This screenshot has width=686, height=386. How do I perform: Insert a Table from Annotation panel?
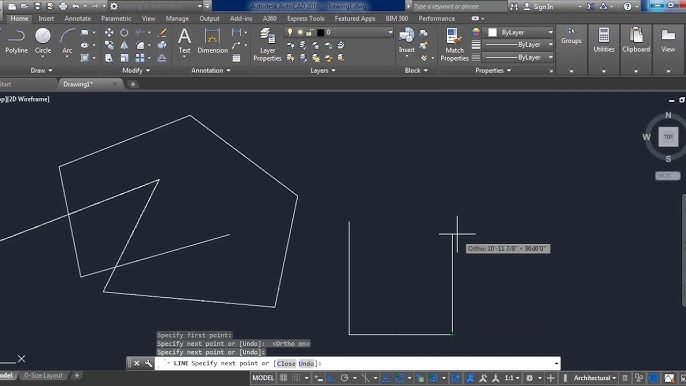point(236,58)
